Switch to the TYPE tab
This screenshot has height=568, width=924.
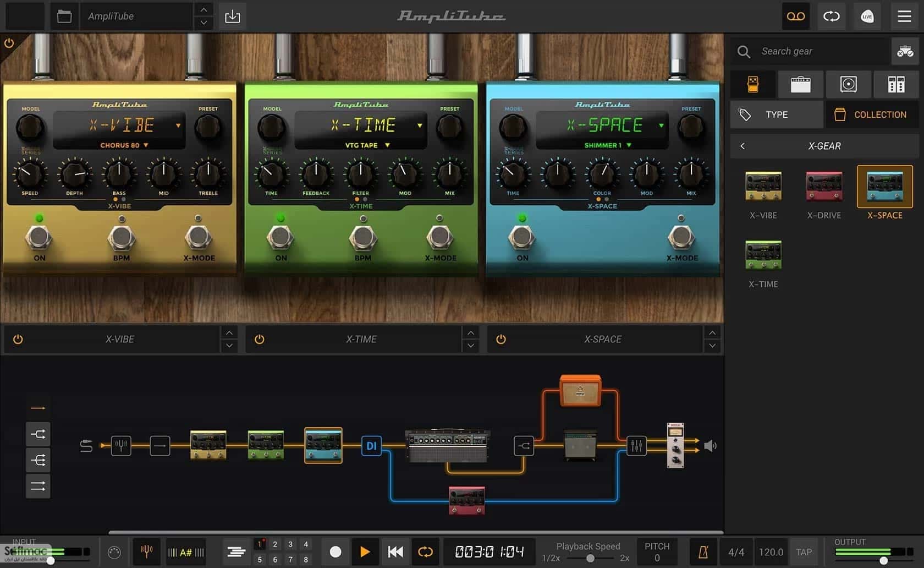(x=777, y=114)
